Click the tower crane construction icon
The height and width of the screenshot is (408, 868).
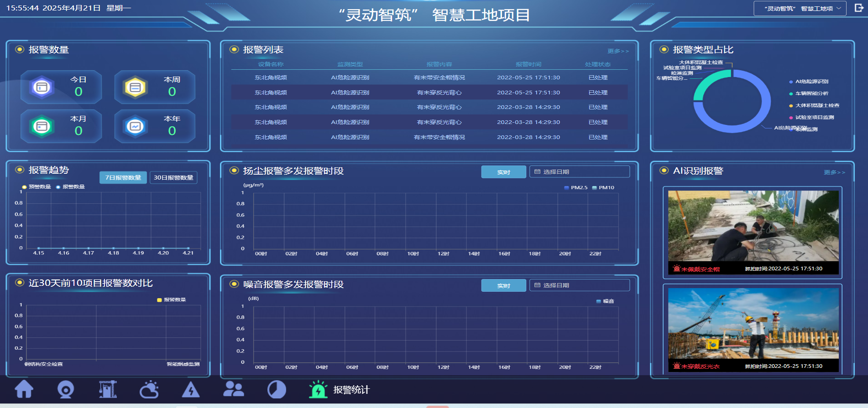[108, 389]
